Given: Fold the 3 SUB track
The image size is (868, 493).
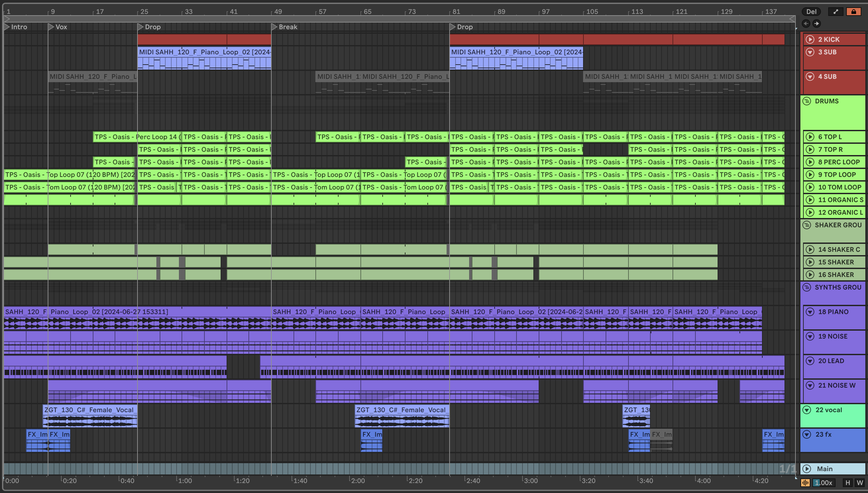Looking at the screenshot, I should click(810, 52).
